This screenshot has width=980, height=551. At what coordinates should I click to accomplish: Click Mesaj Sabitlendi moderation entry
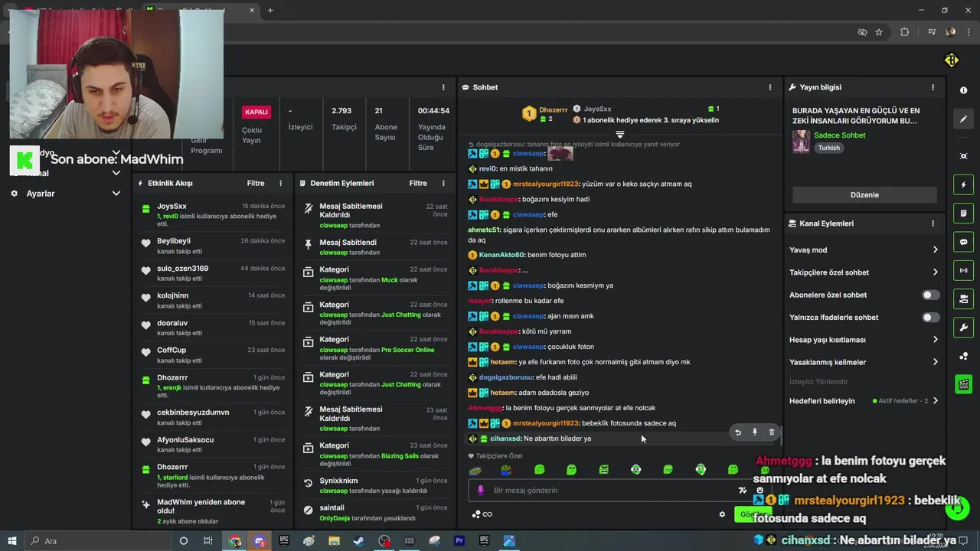click(375, 246)
